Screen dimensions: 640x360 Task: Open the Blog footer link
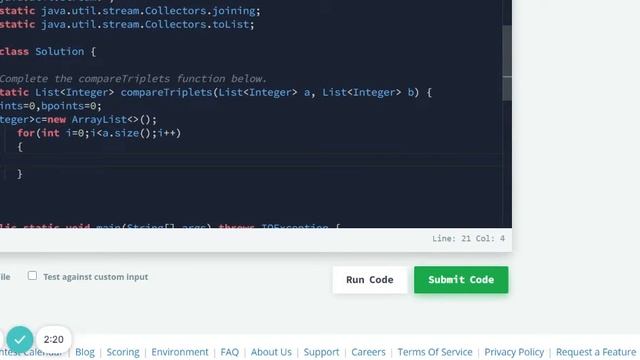point(85,352)
